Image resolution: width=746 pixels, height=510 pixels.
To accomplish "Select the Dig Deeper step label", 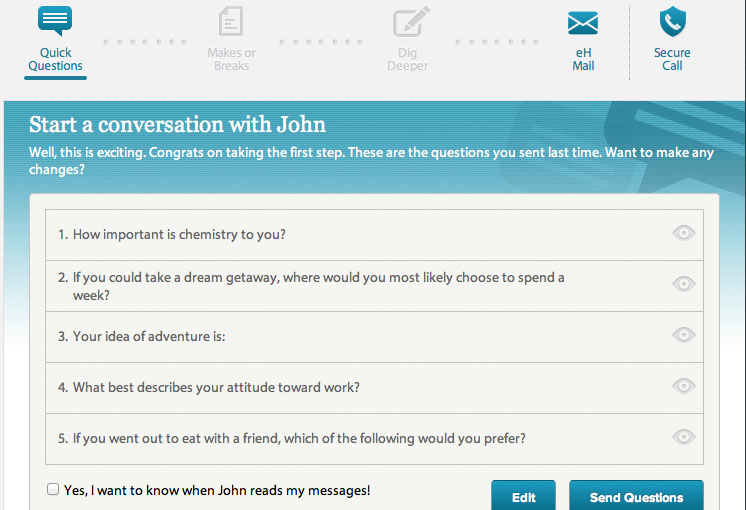I will [407, 59].
